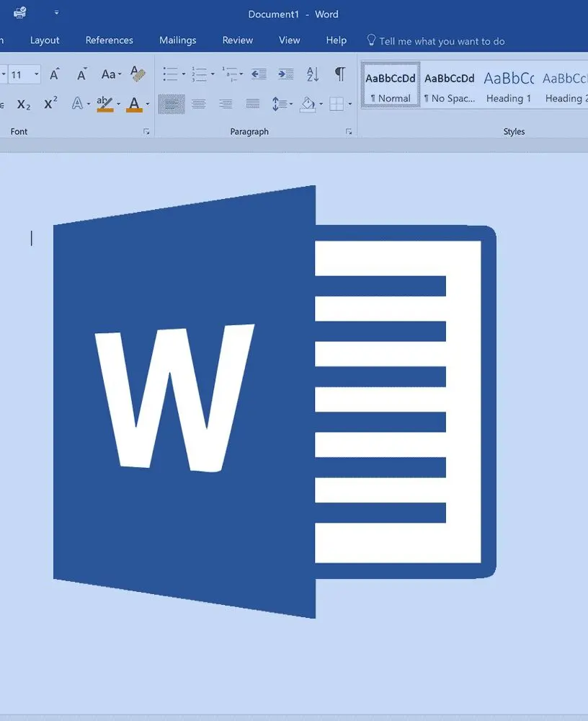Toggle Center paragraph alignment
This screenshot has width=588, height=721.
[x=199, y=104]
